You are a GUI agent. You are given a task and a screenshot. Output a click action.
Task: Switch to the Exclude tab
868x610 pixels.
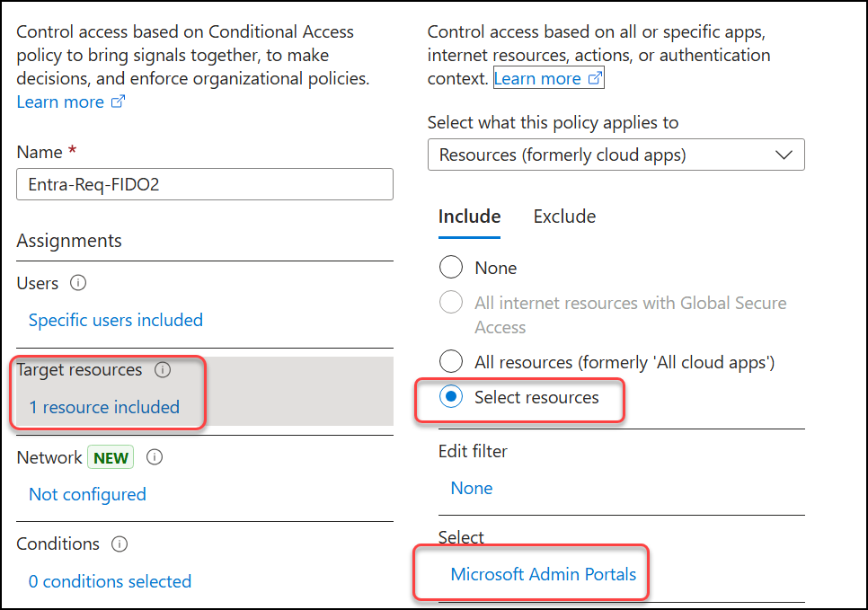tap(564, 217)
